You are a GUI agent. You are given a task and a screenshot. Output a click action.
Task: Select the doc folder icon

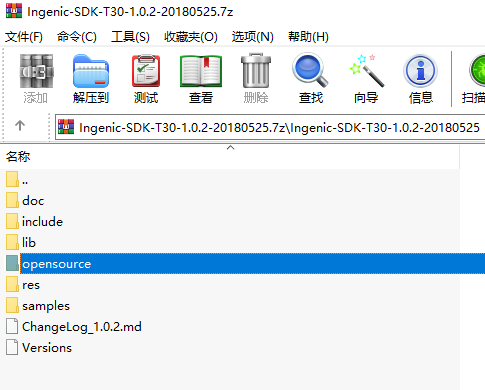12,200
